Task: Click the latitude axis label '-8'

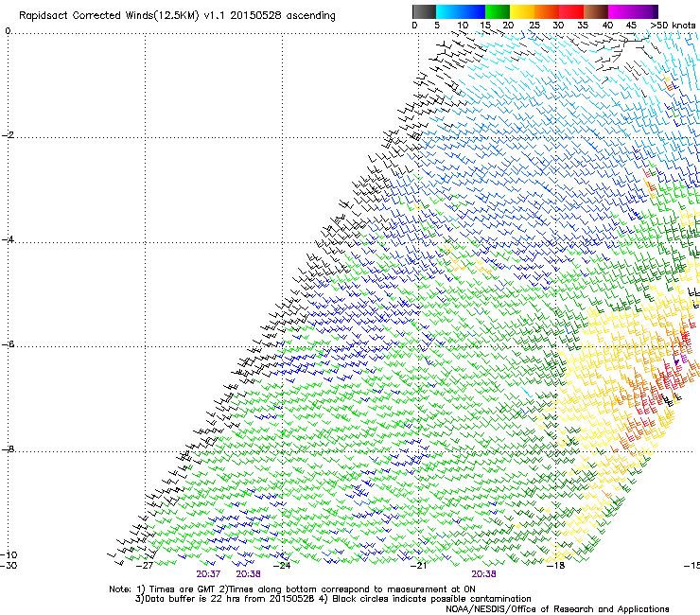Action: (8, 448)
